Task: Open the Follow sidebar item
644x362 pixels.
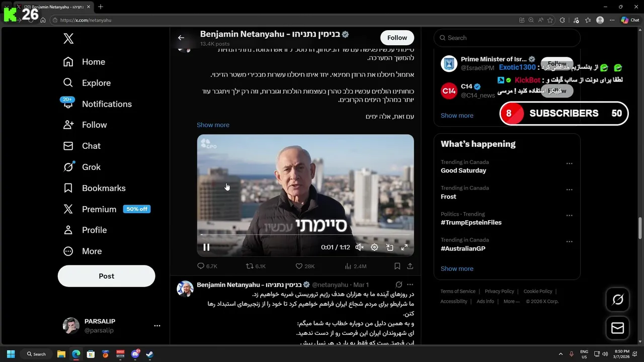Action: 85,125
